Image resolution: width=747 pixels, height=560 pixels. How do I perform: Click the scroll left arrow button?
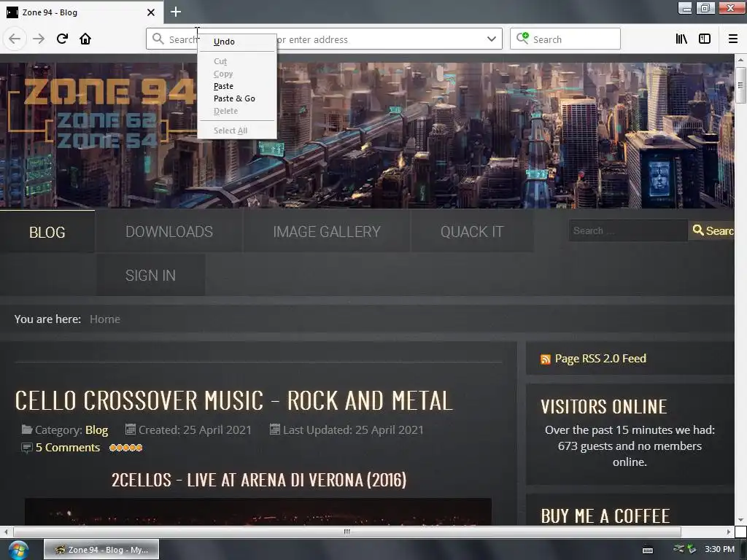6,532
